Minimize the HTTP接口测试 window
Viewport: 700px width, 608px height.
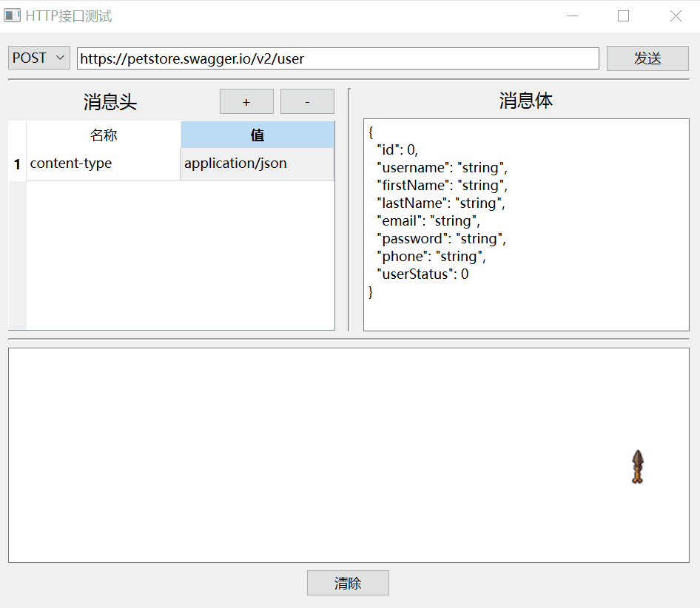(572, 16)
